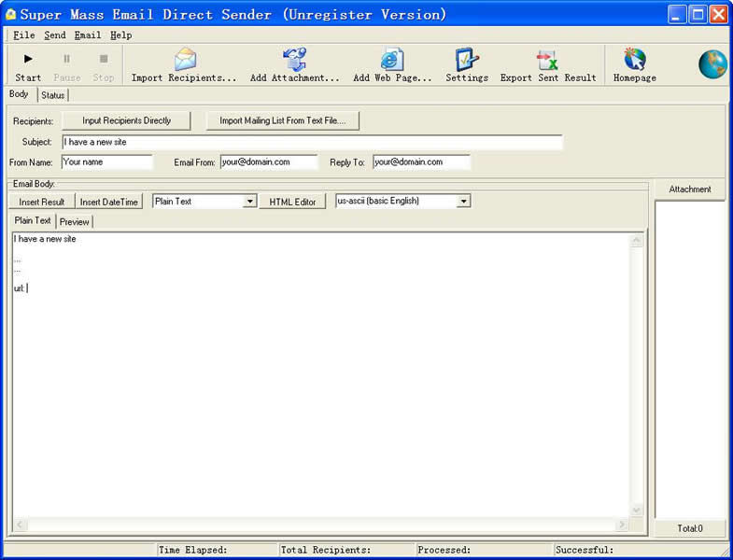Switch to the Preview tab
The width and height of the screenshot is (733, 560).
coord(75,222)
